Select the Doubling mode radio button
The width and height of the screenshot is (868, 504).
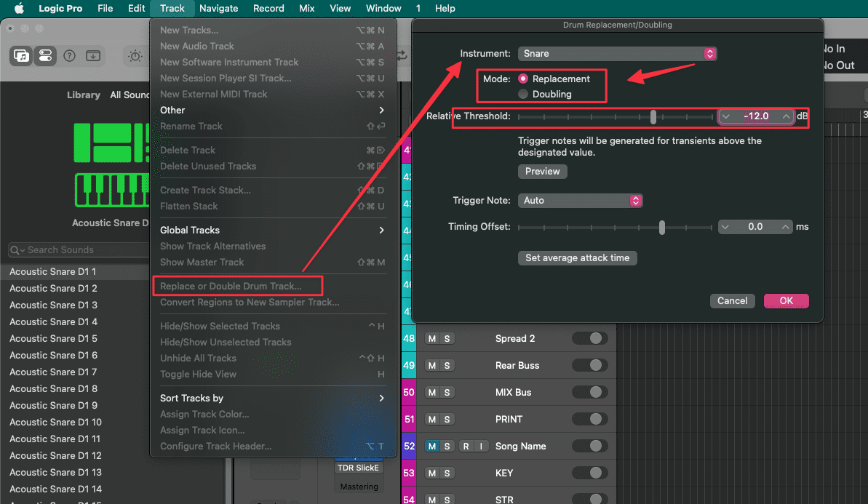pos(523,94)
